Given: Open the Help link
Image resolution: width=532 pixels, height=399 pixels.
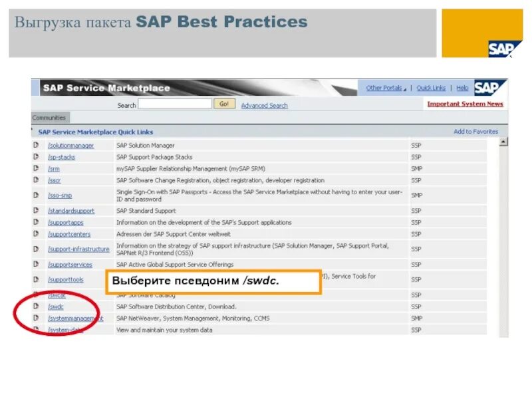Looking at the screenshot, I should click(462, 88).
